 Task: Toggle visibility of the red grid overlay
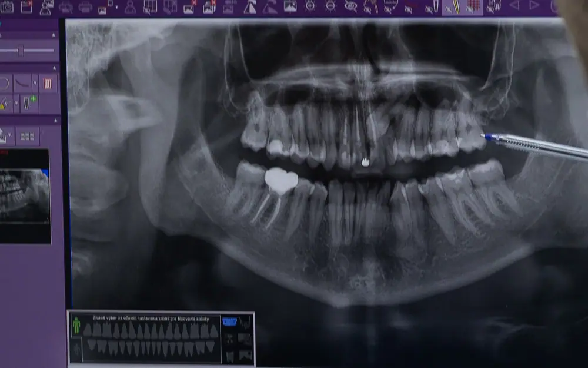tap(473, 7)
